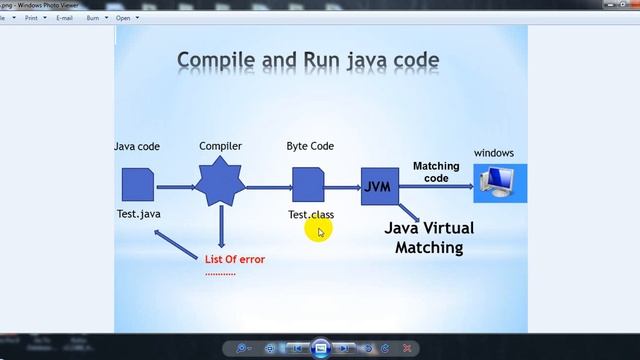
Task: Go to the next picture
Action: click(344, 348)
